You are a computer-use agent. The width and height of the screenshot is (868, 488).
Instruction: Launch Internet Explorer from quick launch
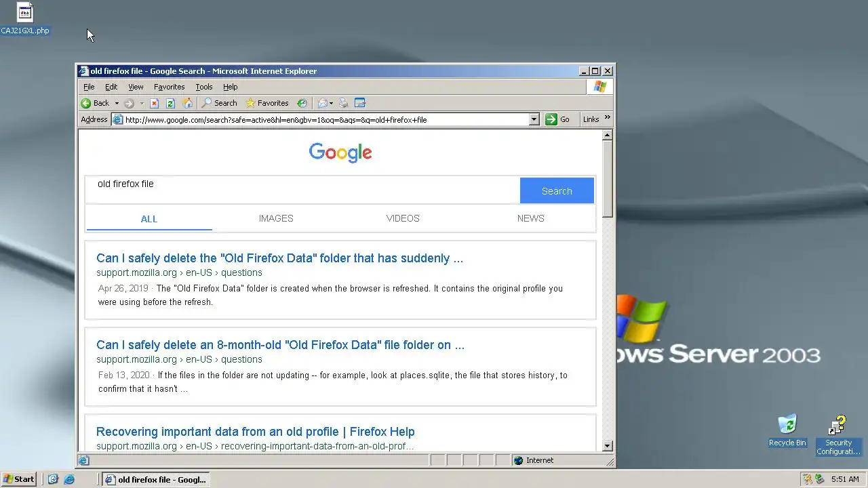point(69,479)
